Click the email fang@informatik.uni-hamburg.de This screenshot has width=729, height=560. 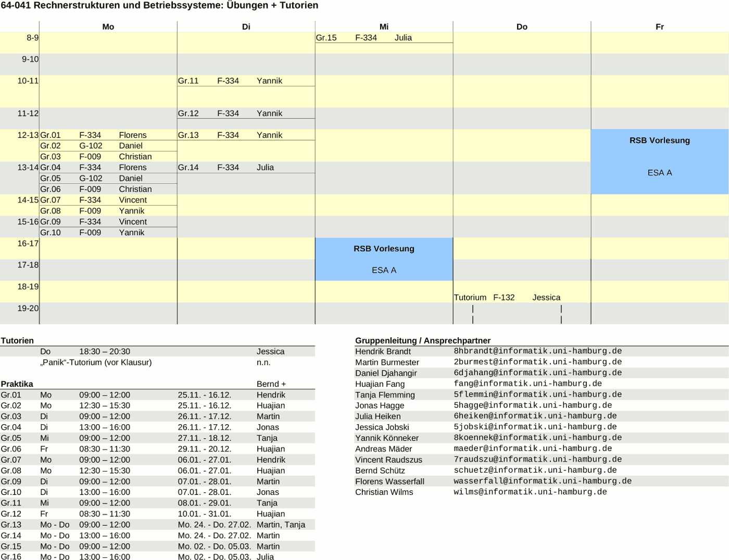(x=528, y=384)
